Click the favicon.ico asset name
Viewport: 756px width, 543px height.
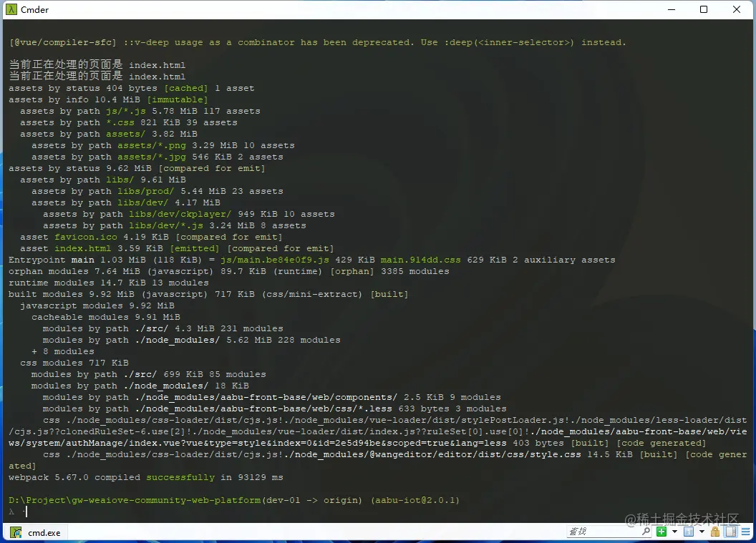85,237
